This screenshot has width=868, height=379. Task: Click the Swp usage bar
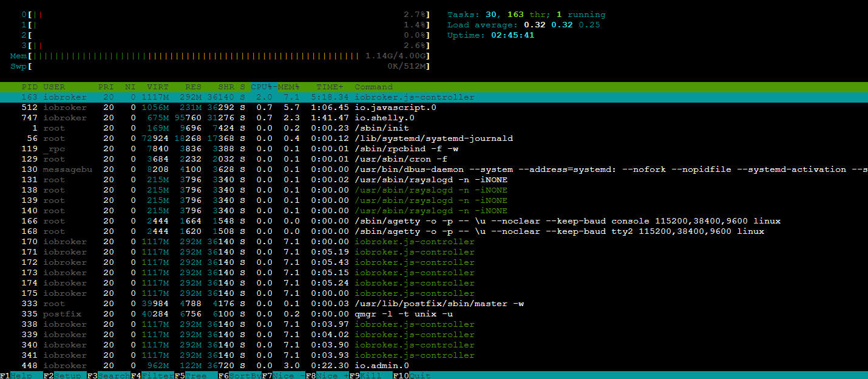point(220,66)
